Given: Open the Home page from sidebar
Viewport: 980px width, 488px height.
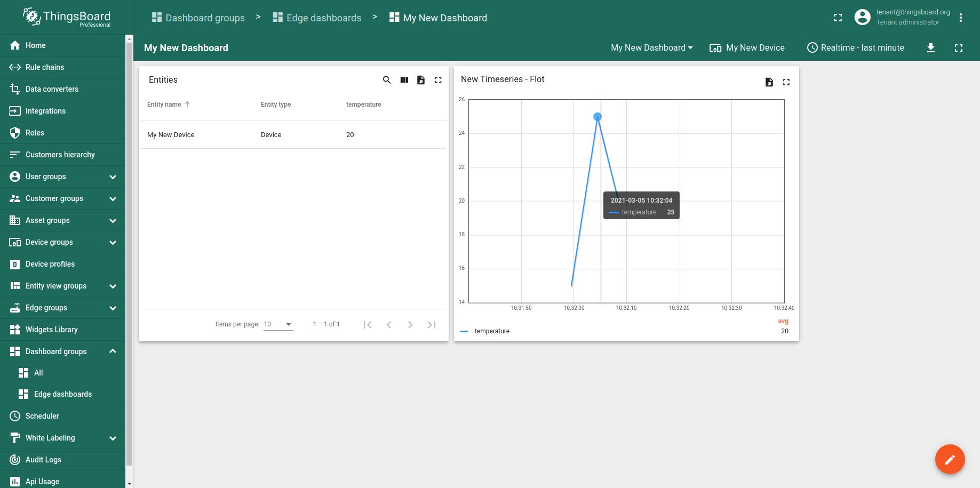Looking at the screenshot, I should coord(62,45).
